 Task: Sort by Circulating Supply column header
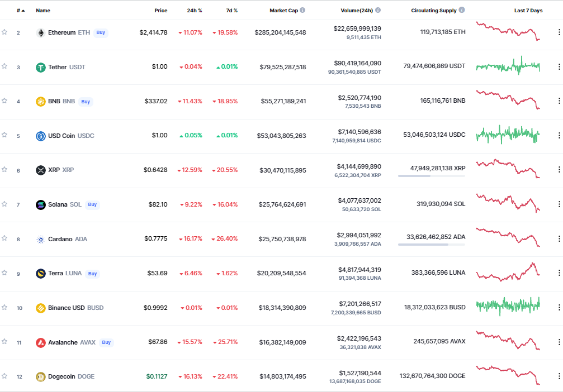click(x=434, y=11)
